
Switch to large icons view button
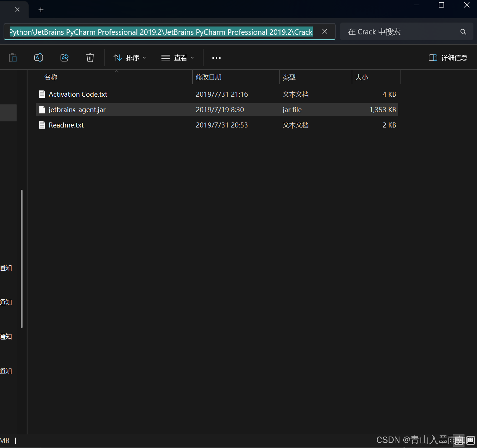(471, 440)
